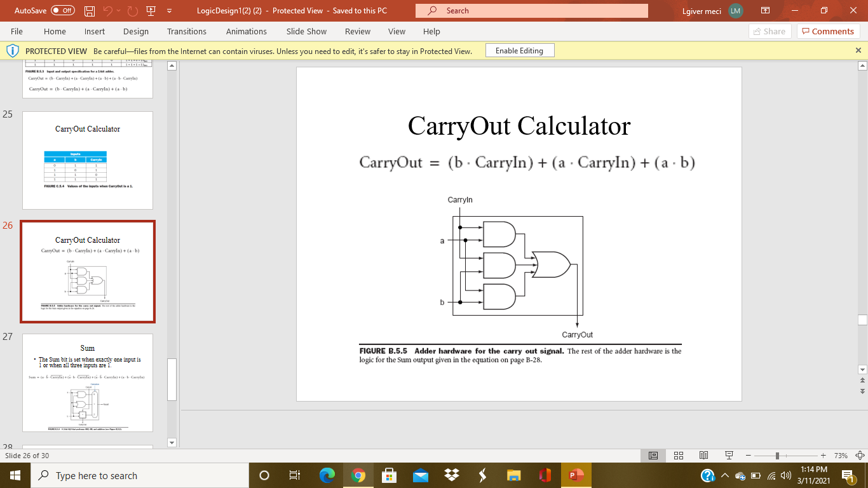The image size is (868, 488).
Task: Click the Cortana circle icon
Action: [264, 475]
